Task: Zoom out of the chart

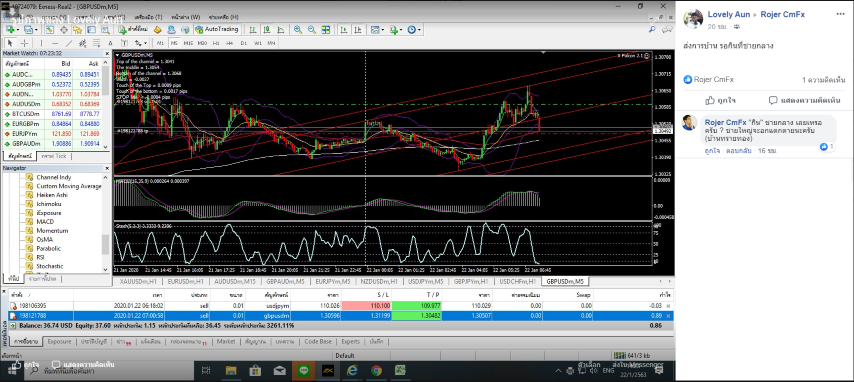Action: [312, 29]
